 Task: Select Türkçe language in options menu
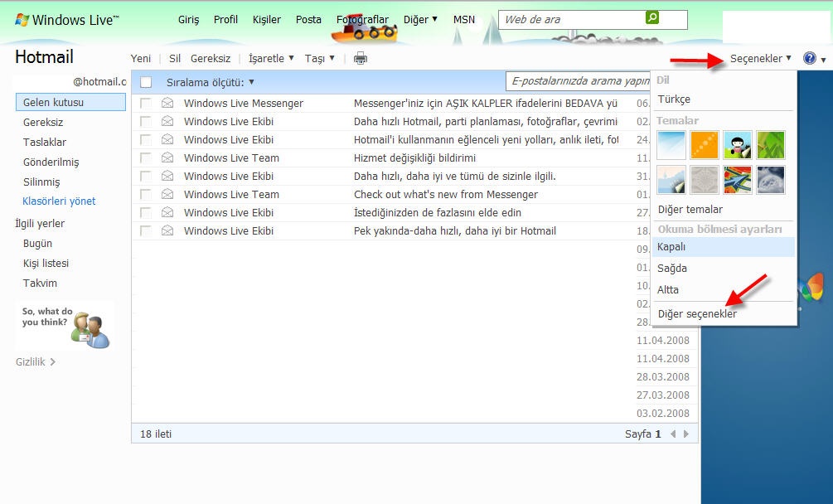674,99
